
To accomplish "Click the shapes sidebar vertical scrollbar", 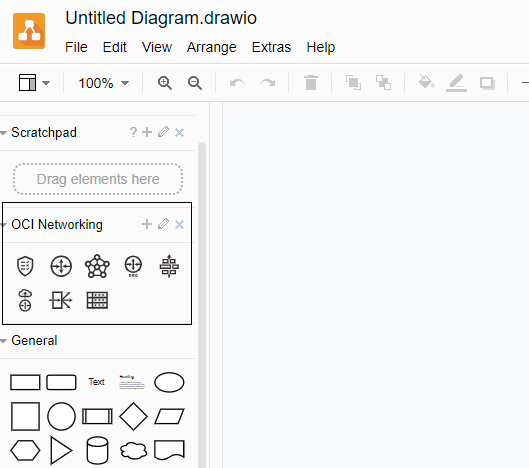I will 202,304.
